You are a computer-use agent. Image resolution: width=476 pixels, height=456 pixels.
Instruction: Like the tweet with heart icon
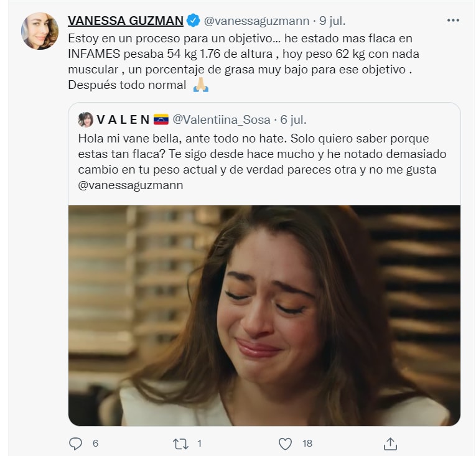pyautogui.click(x=285, y=444)
